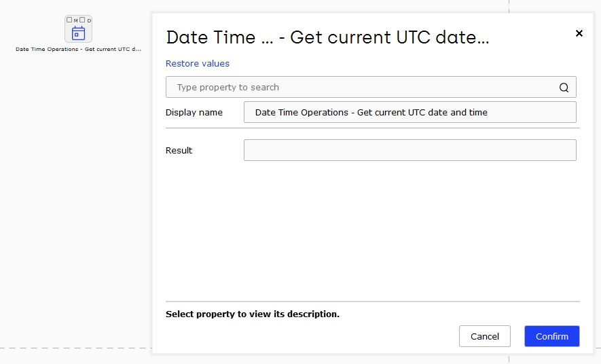Select the calendar Date Time Operations node icon
This screenshot has width=601, height=364.
(x=78, y=33)
